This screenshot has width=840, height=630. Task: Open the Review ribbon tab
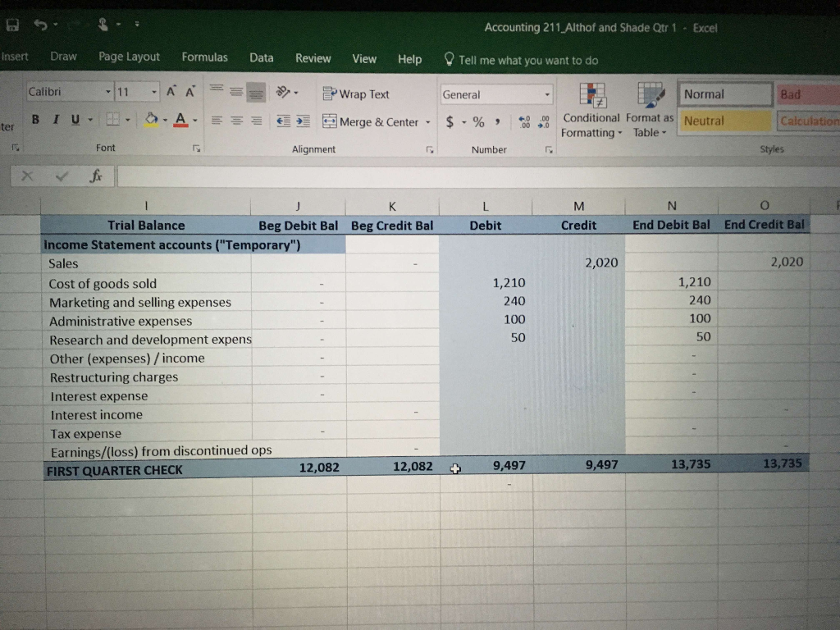pyautogui.click(x=313, y=57)
